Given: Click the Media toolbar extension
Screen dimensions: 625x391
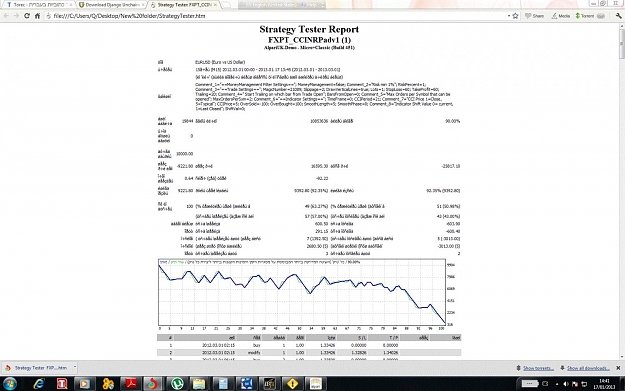Looking at the screenshot, I should 560,16.
